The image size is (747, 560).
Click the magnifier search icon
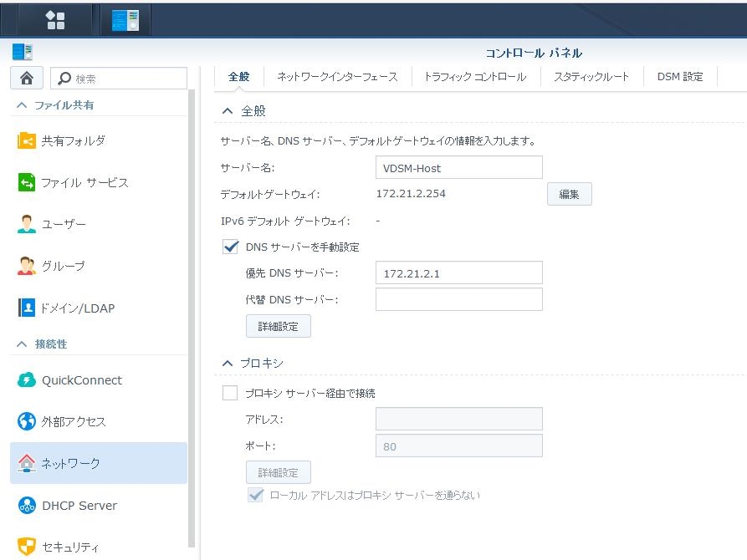(64, 78)
